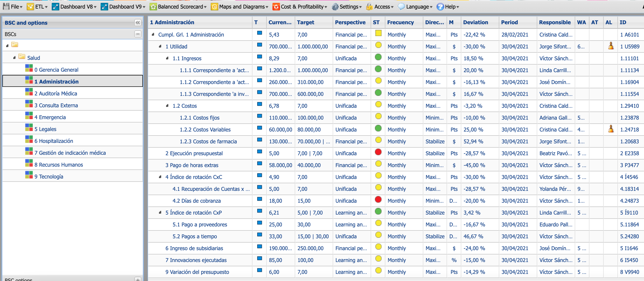Sort by the Deviation column header
This screenshot has width=644, height=281.
[x=475, y=22]
